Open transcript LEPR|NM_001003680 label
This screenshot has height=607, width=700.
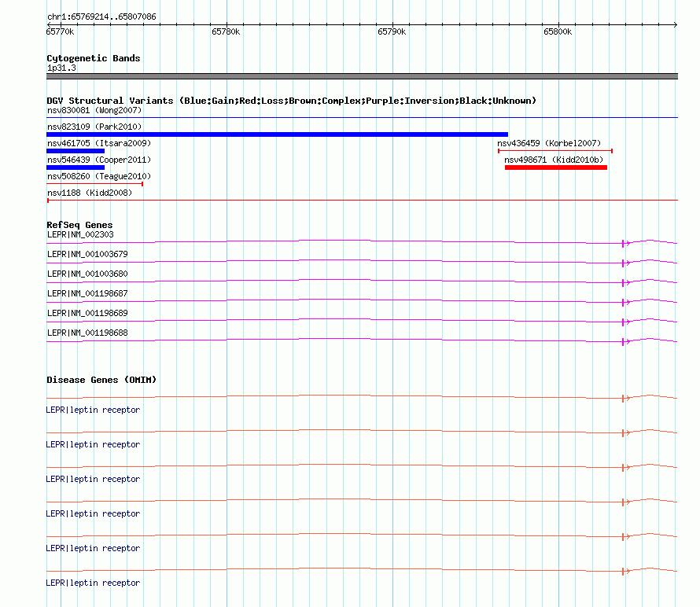[x=87, y=274]
